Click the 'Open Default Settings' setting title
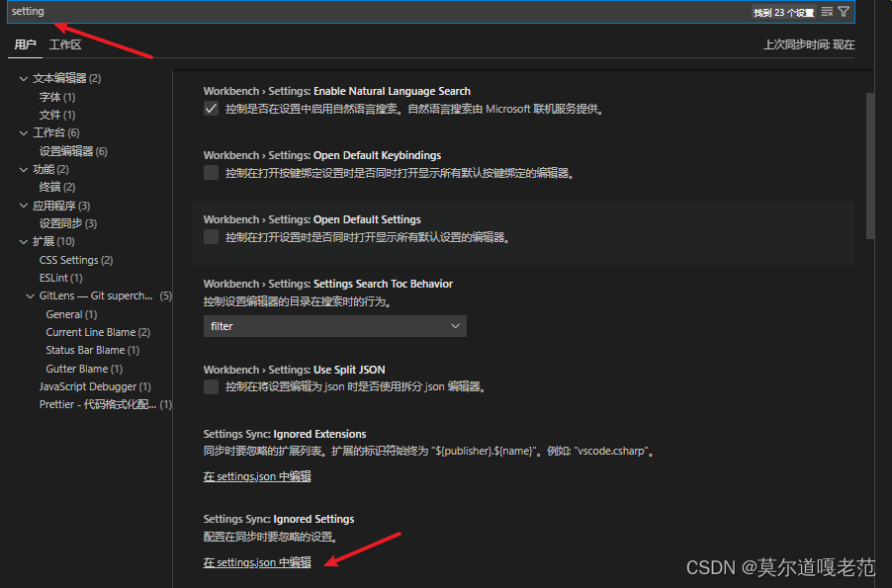 [367, 219]
